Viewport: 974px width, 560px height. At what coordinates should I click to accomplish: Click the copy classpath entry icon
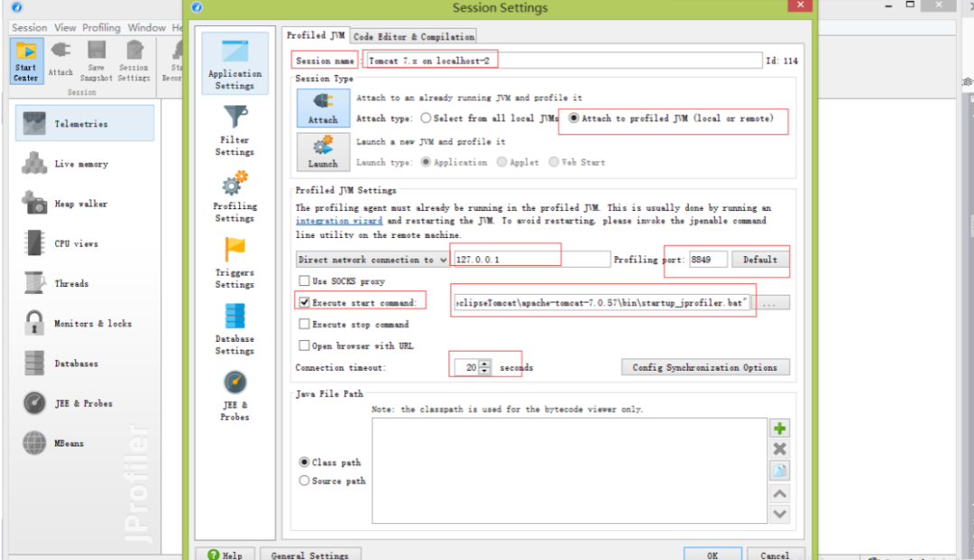pos(779,471)
